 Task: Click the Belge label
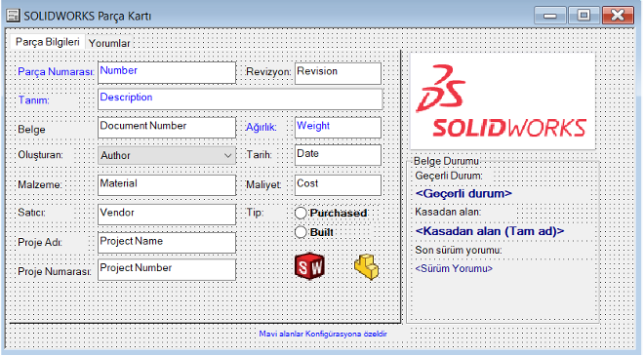point(31,130)
